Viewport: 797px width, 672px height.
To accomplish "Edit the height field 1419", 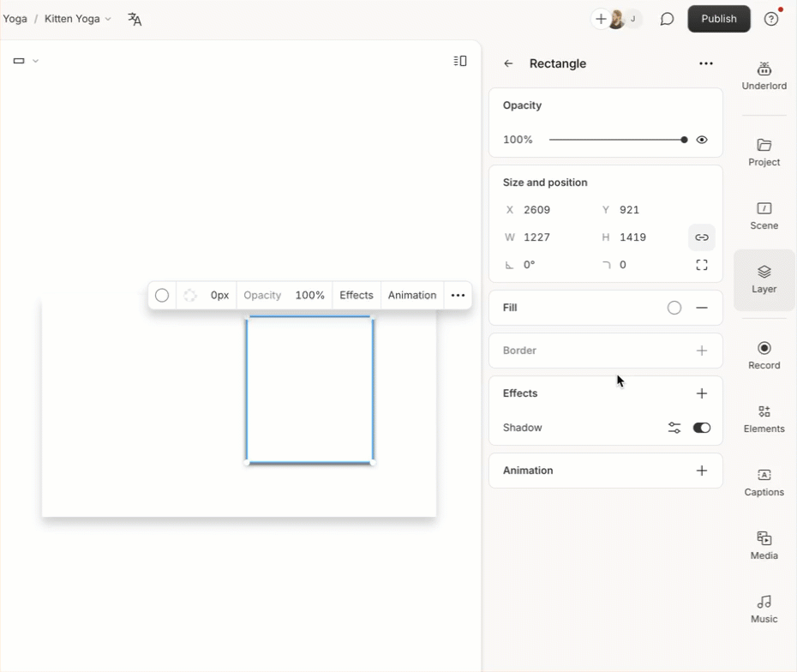I will pos(632,237).
